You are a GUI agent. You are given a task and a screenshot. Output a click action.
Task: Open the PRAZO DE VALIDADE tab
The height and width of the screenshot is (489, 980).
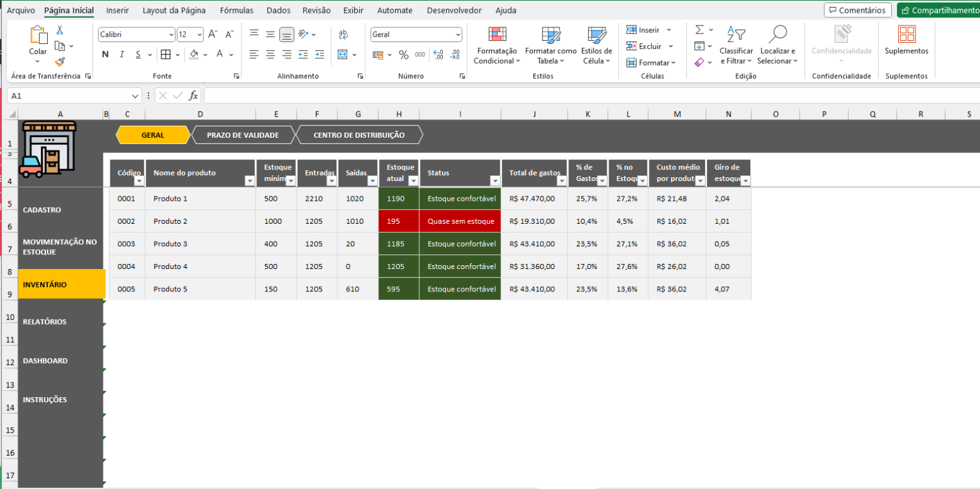(243, 135)
